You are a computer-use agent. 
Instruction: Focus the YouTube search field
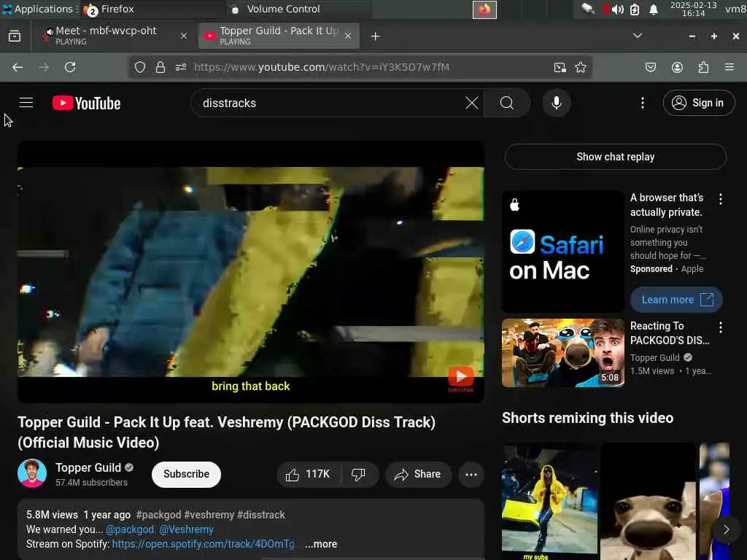(329, 103)
